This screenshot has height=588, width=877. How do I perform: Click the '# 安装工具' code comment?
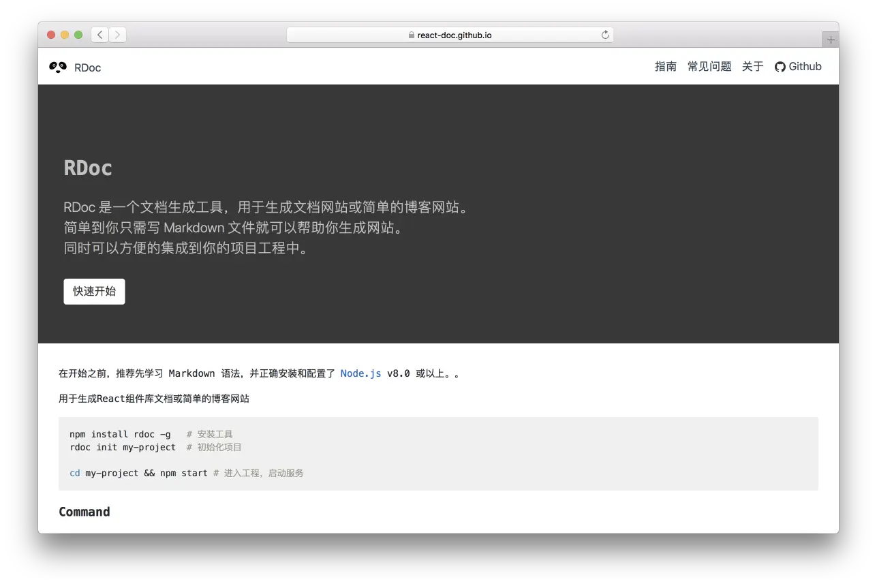[x=209, y=434]
